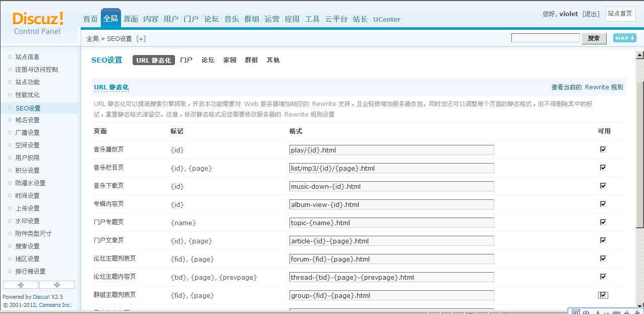Log out via the 退出 link
644x314 pixels.
(x=591, y=14)
